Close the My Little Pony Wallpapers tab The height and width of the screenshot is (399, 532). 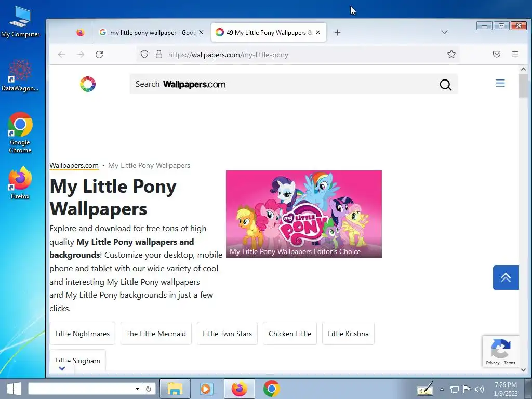318,32
